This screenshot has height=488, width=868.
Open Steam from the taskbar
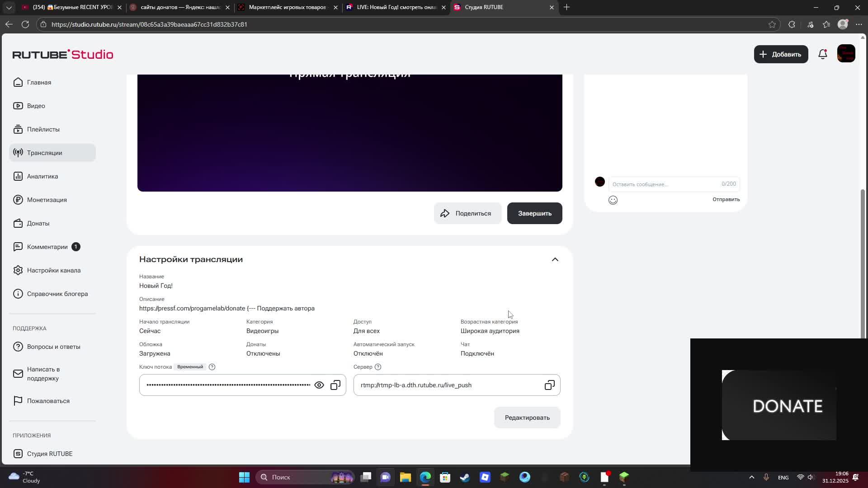[x=465, y=477]
